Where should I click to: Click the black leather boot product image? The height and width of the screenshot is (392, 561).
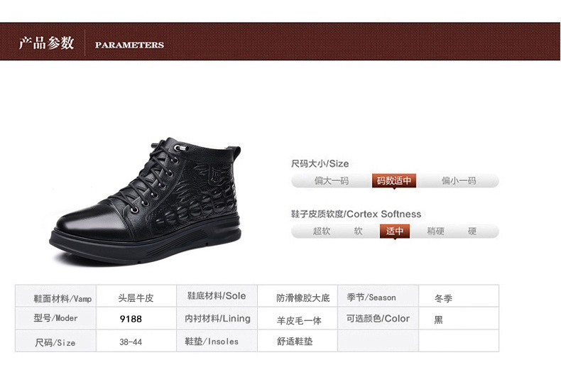point(146,201)
